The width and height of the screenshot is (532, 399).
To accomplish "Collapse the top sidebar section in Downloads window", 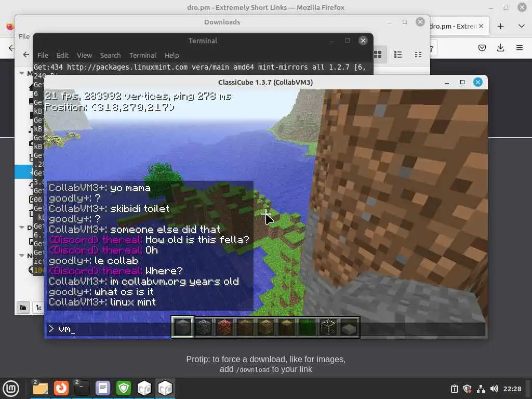I will pos(22,73).
